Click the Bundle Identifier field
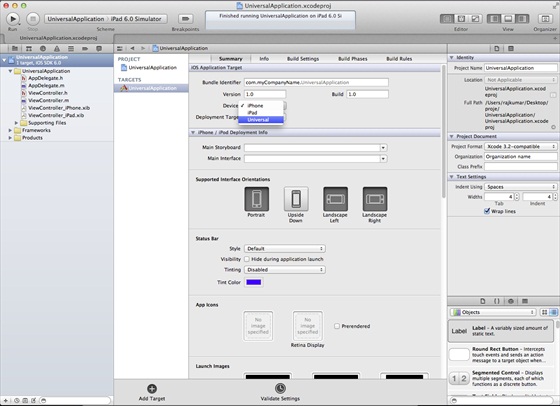Viewport: 560px width, 406px height. coord(316,82)
